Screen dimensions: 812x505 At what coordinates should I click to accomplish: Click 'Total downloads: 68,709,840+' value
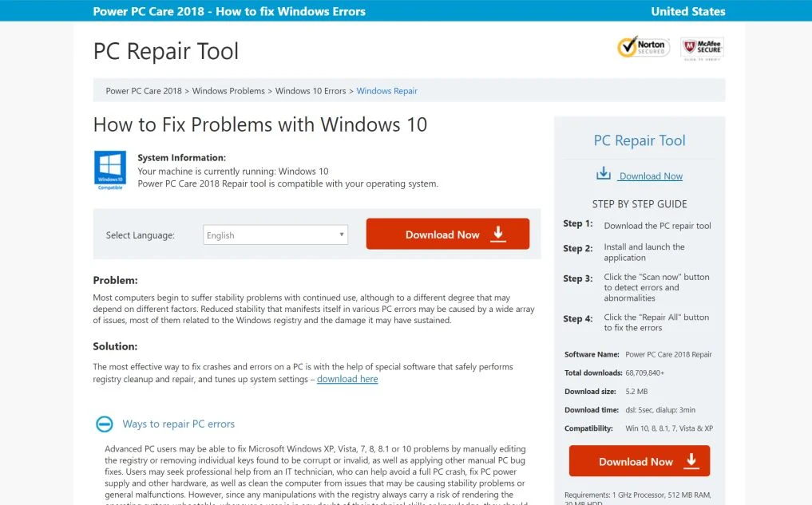pyautogui.click(x=645, y=373)
